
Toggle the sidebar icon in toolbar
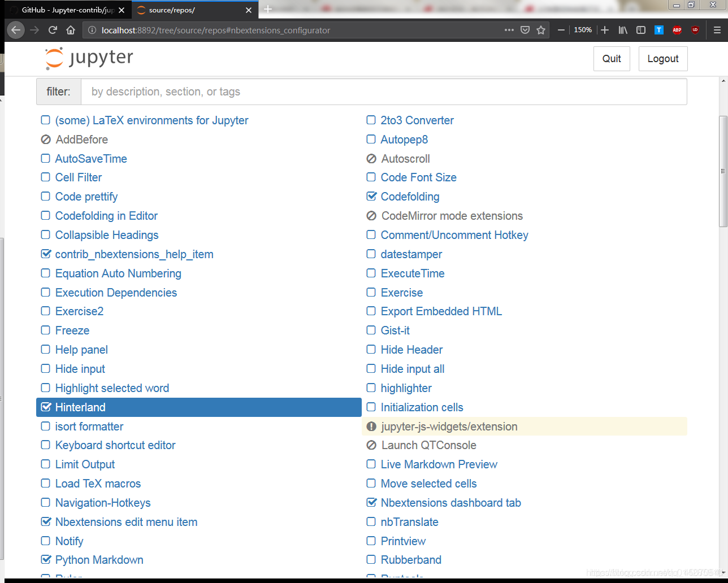641,30
